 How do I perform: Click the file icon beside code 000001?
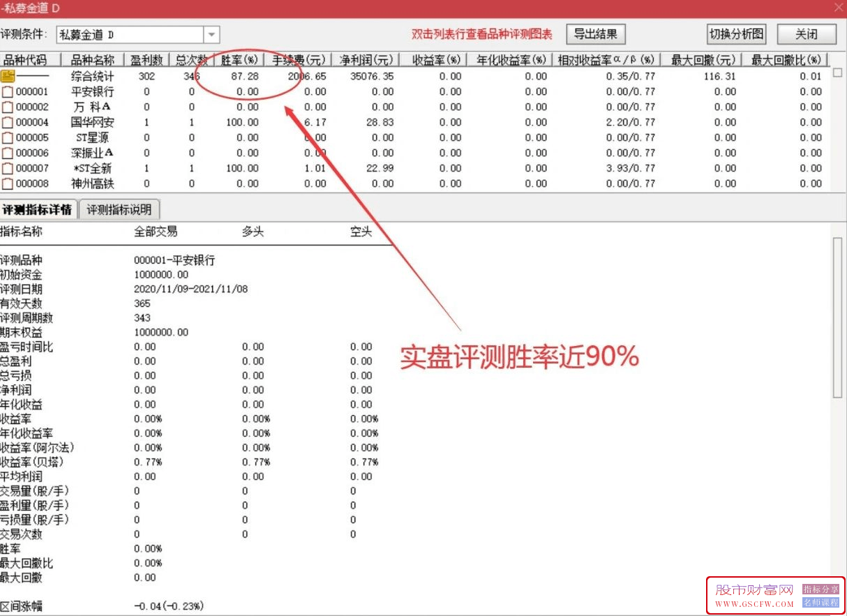coord(7,91)
